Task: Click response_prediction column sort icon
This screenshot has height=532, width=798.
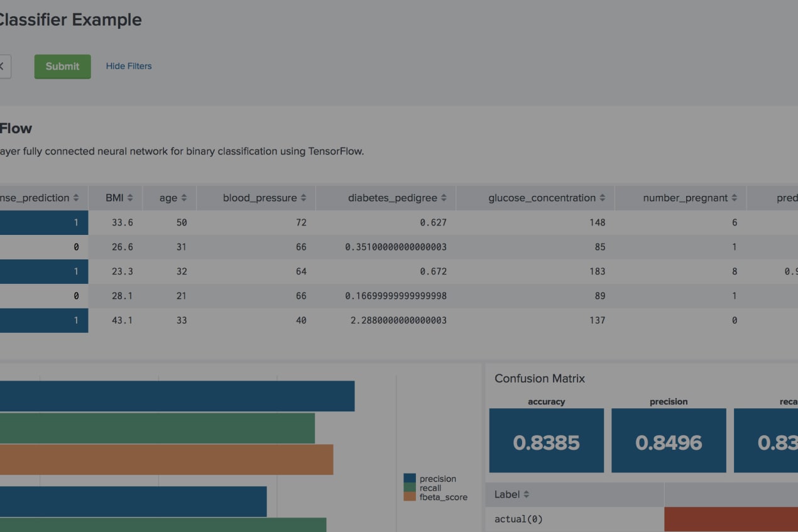Action: (76, 198)
